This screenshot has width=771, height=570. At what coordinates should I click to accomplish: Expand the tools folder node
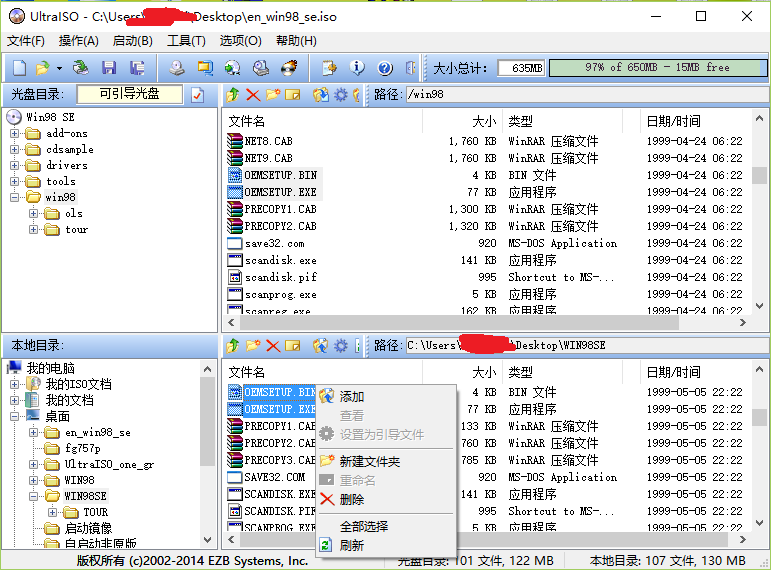click(14, 181)
